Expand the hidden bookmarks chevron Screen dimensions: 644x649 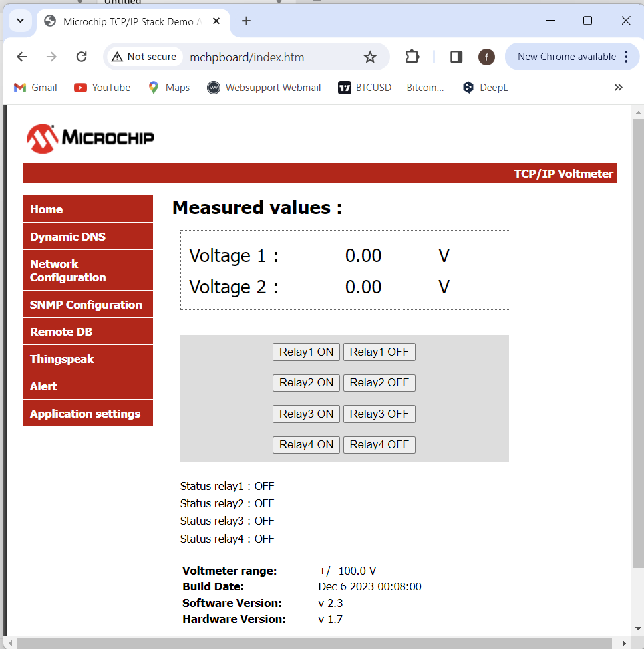click(x=618, y=88)
